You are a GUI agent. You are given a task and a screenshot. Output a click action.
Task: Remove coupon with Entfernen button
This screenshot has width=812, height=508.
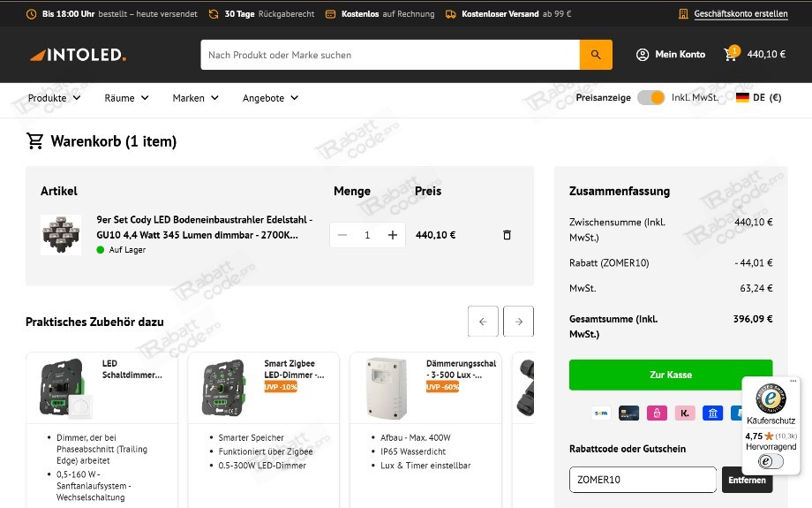coord(747,480)
